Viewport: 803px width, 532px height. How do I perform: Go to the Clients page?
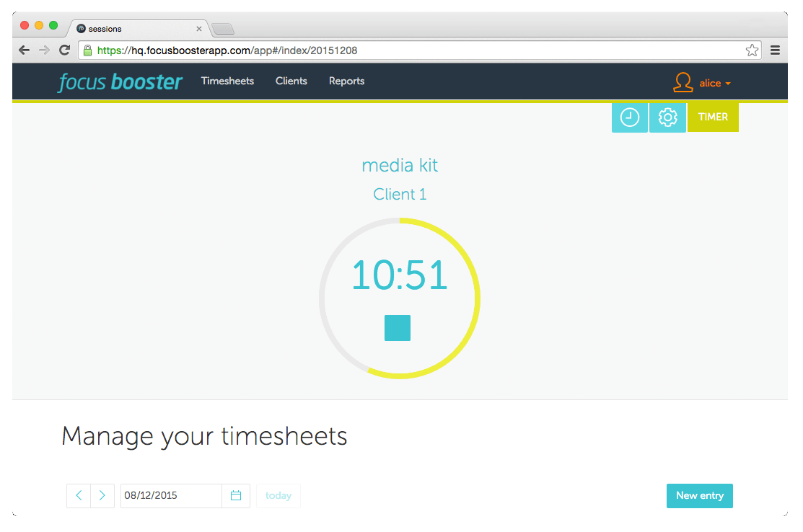(x=291, y=81)
